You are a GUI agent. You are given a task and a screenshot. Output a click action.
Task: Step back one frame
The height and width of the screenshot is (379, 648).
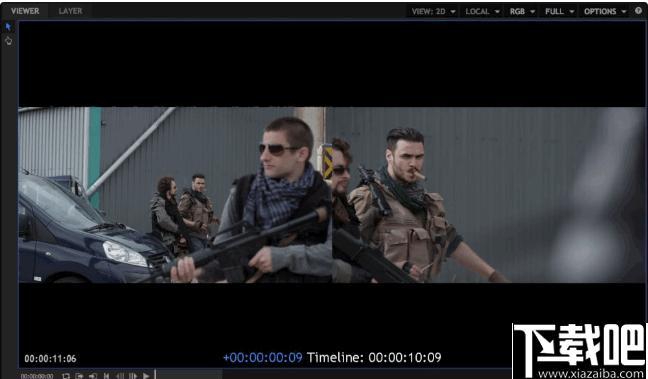click(120, 376)
